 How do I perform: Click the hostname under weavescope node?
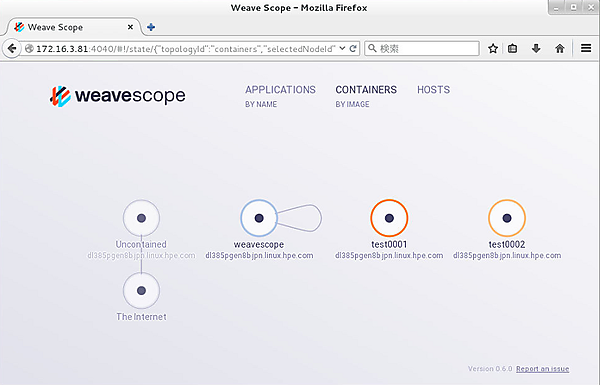(259, 255)
